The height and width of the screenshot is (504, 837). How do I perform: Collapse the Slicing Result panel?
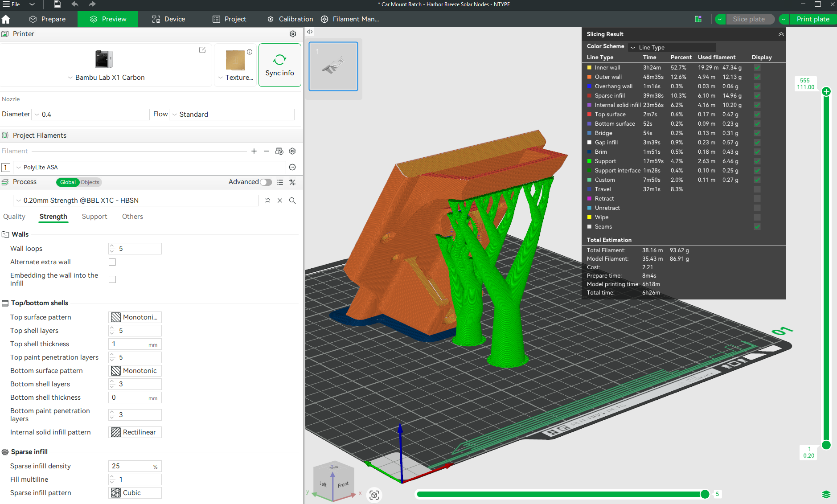[x=781, y=34]
